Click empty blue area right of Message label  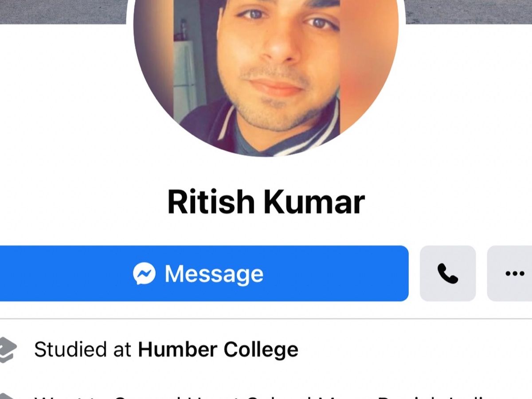336,274
